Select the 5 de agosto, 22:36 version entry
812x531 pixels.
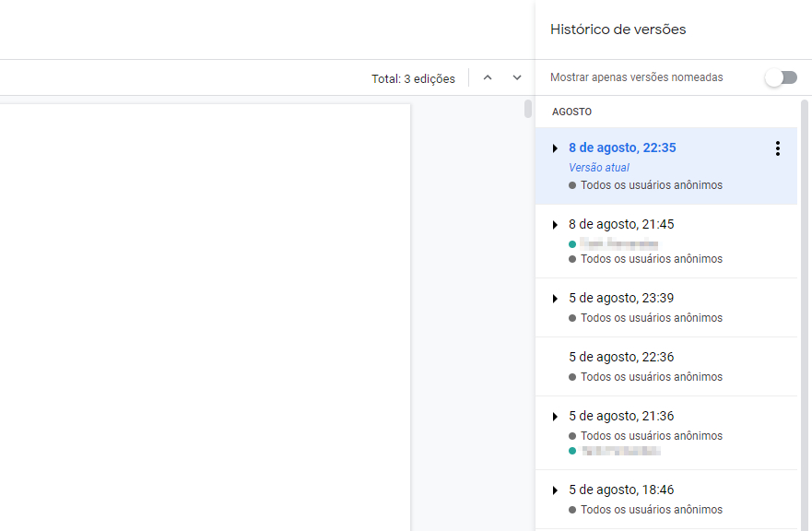click(623, 357)
